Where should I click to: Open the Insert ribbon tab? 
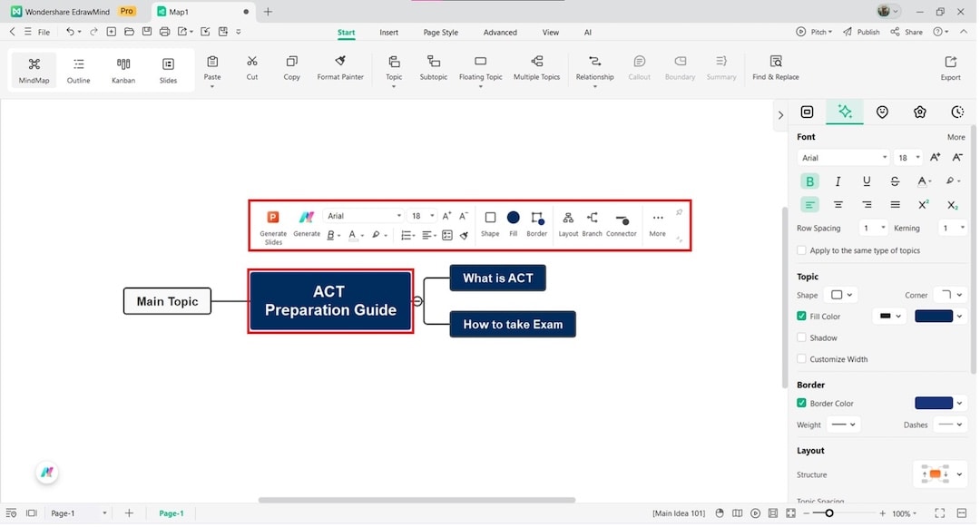pos(388,33)
